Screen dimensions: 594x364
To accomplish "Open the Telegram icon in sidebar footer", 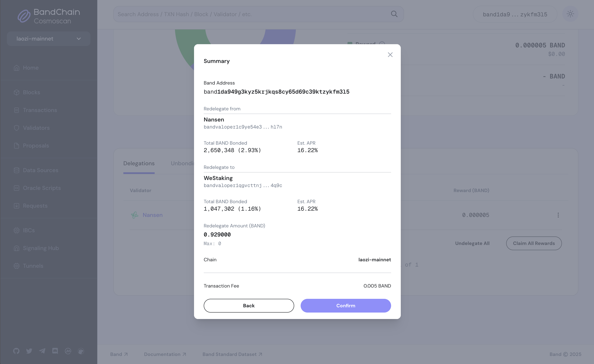I will 42,351.
